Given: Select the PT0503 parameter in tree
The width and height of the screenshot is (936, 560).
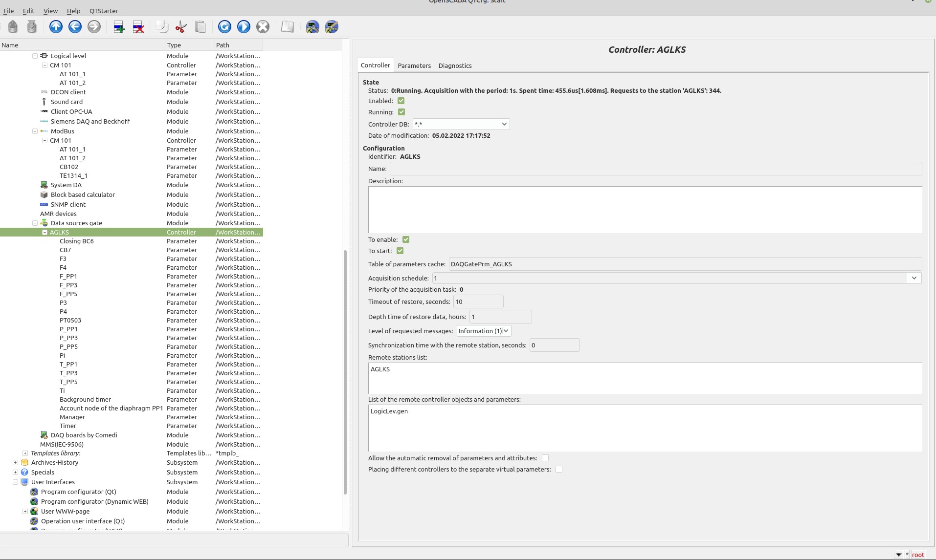Looking at the screenshot, I should click(70, 321).
